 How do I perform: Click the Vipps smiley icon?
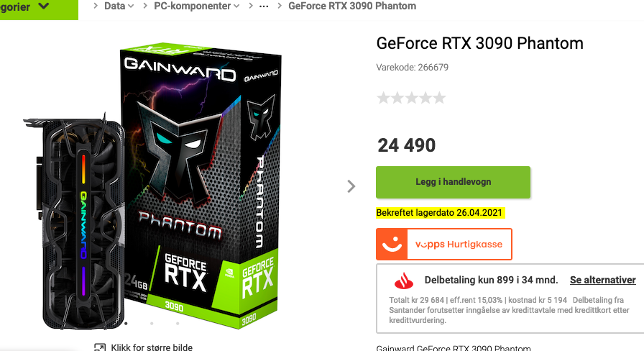pos(392,244)
